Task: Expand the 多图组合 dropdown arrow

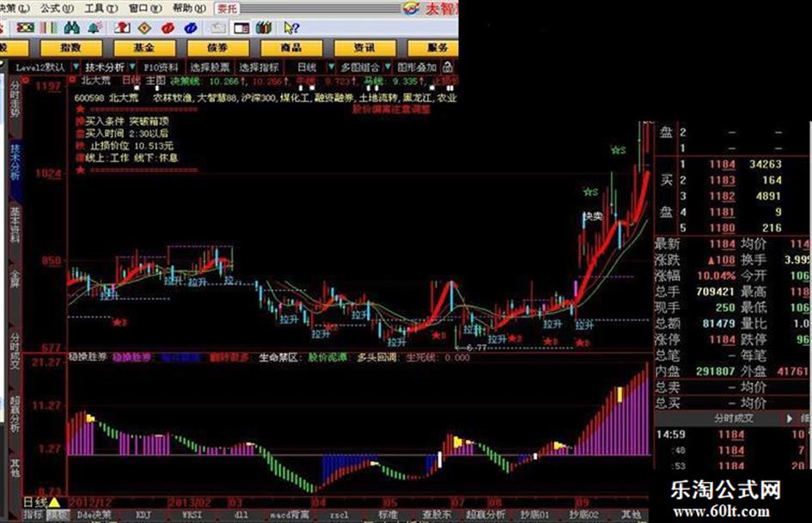Action: [x=388, y=67]
